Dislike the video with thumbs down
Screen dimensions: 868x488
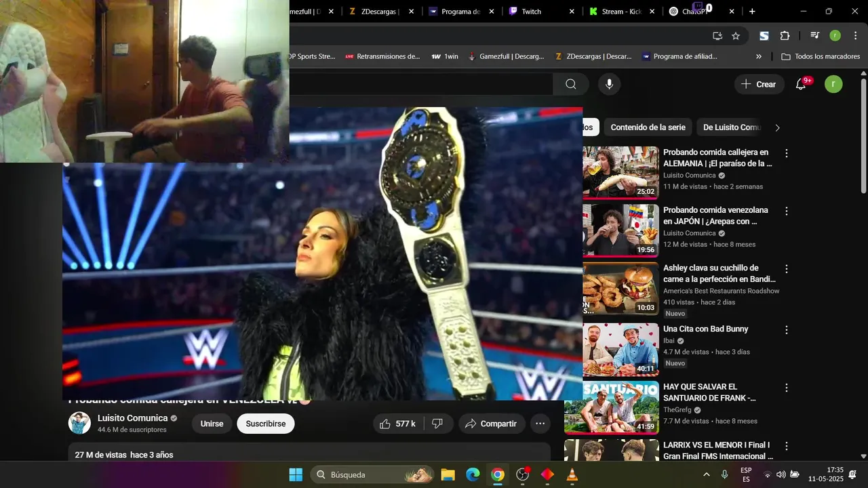coord(438,424)
